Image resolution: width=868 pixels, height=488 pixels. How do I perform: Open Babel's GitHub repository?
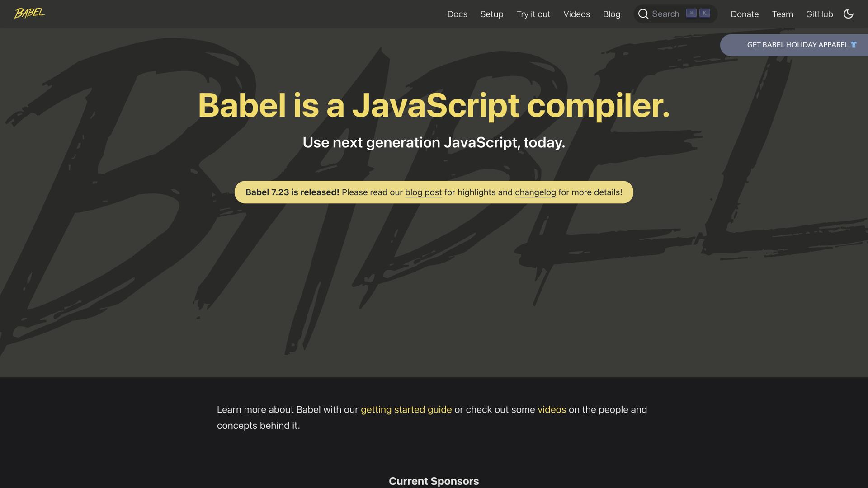click(x=819, y=14)
